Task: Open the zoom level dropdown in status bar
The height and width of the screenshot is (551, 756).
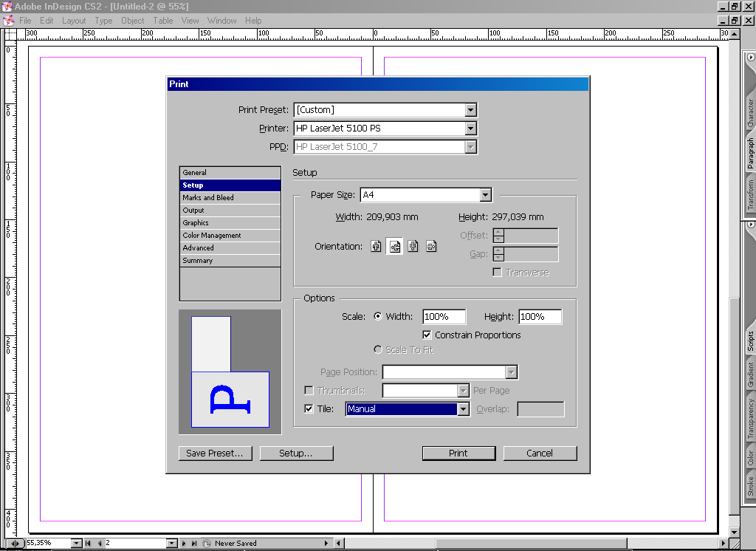Action: click(77, 544)
